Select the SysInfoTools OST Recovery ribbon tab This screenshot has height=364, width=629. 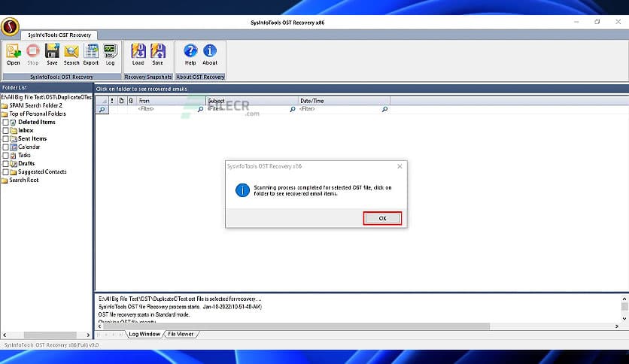(59, 35)
